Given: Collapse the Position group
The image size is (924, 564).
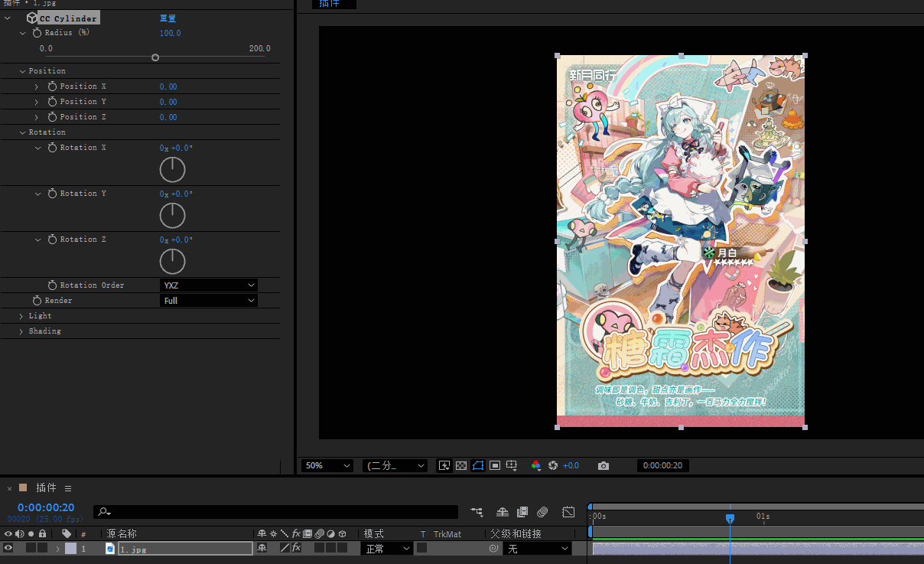Looking at the screenshot, I should point(23,71).
